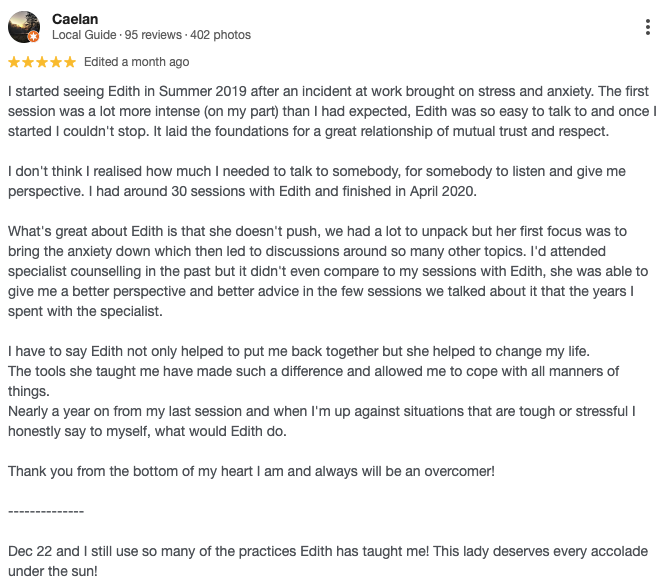Click the fourth gold rating star
Screen dimensions: 664x585
[56, 62]
